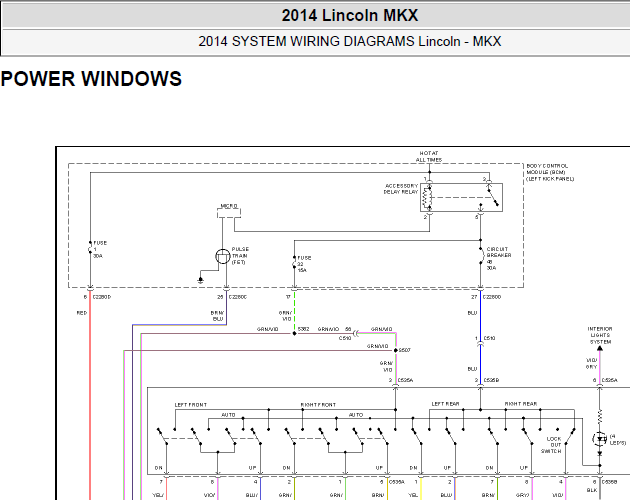Click the "PULSE TRAIN (FET)" label
Screen dimensions: 630x500
coord(240,256)
